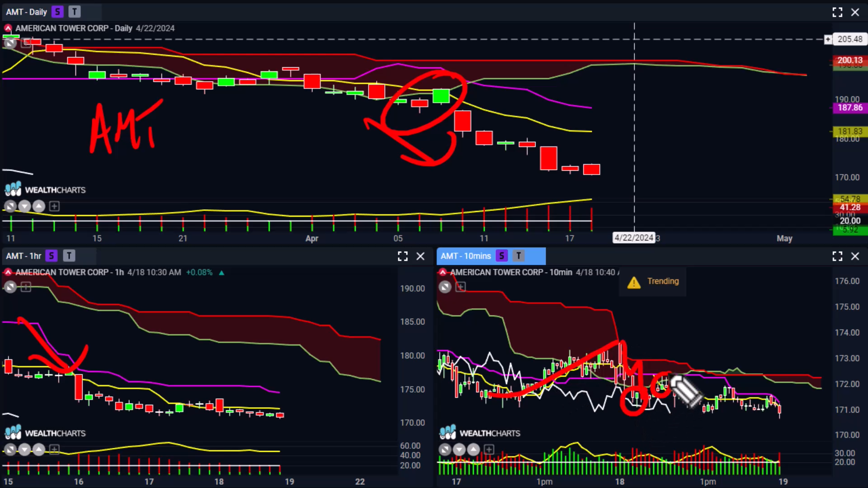The height and width of the screenshot is (488, 868).
Task: Click the 205.48 crosshair price label
Action: click(850, 39)
